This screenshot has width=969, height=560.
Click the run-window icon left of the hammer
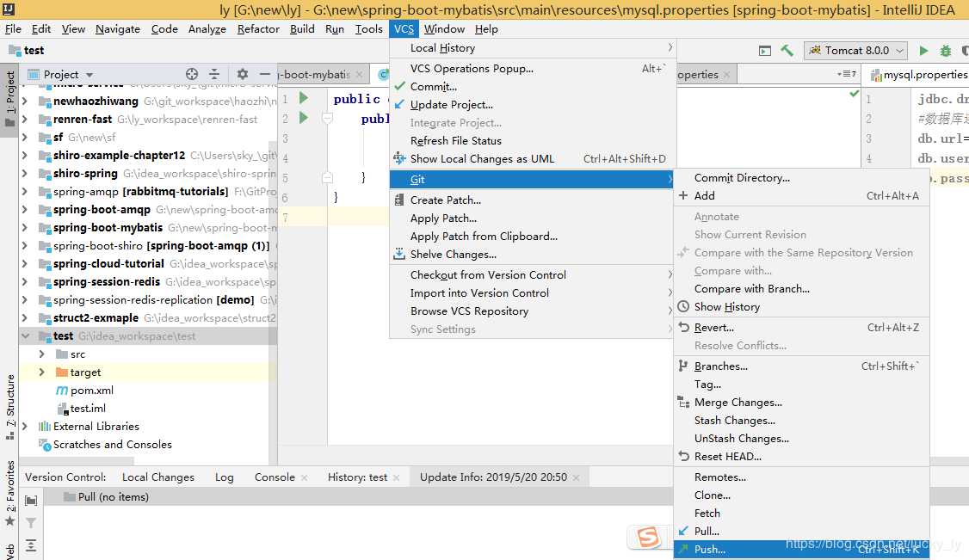tap(765, 51)
